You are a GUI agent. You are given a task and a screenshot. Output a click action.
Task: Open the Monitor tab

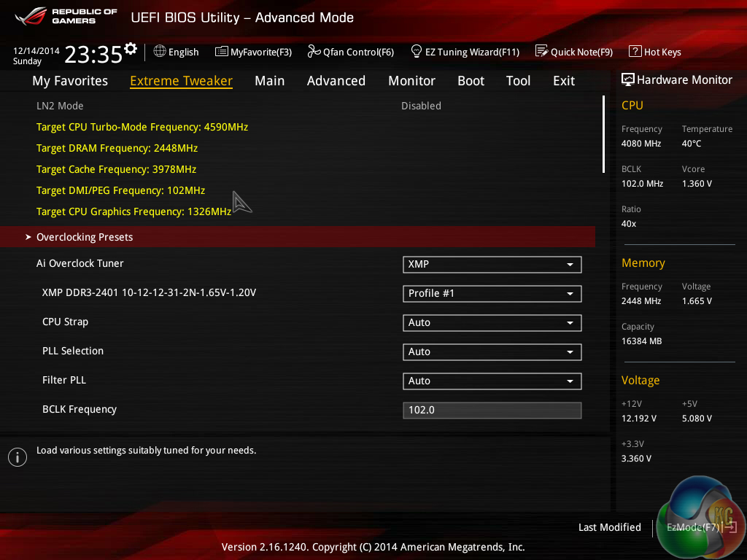click(411, 80)
